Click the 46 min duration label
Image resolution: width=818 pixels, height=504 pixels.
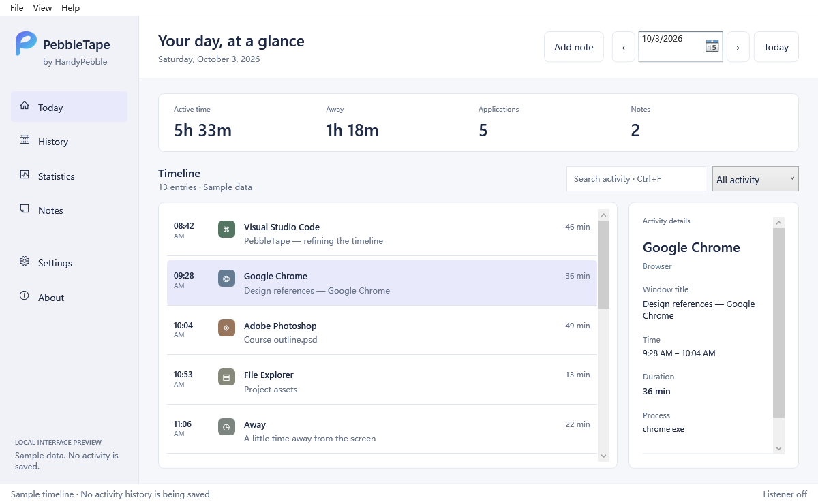point(577,227)
